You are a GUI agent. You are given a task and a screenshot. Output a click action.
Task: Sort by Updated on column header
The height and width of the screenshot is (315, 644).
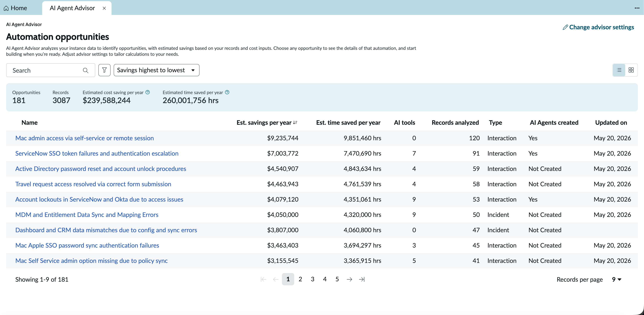tap(611, 122)
